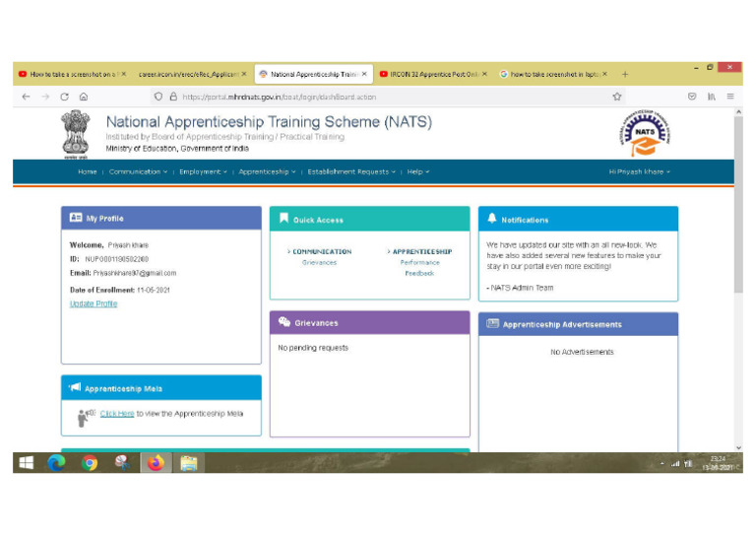Image resolution: width=756 pixels, height=535 pixels.
Task: Bookmark this page with the star icon
Action: [x=617, y=97]
